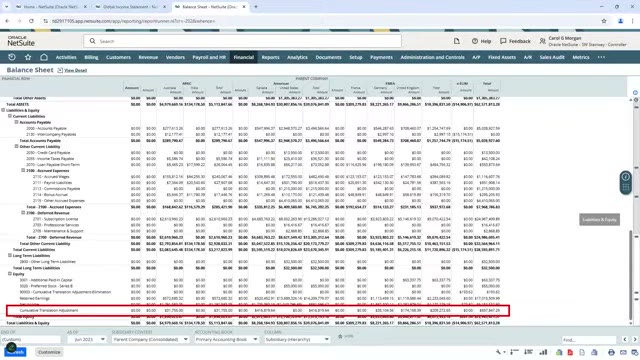The width and height of the screenshot is (640, 360).
Task: Click the Cumulative Translation Adjustment row label
Action: pos(49,311)
